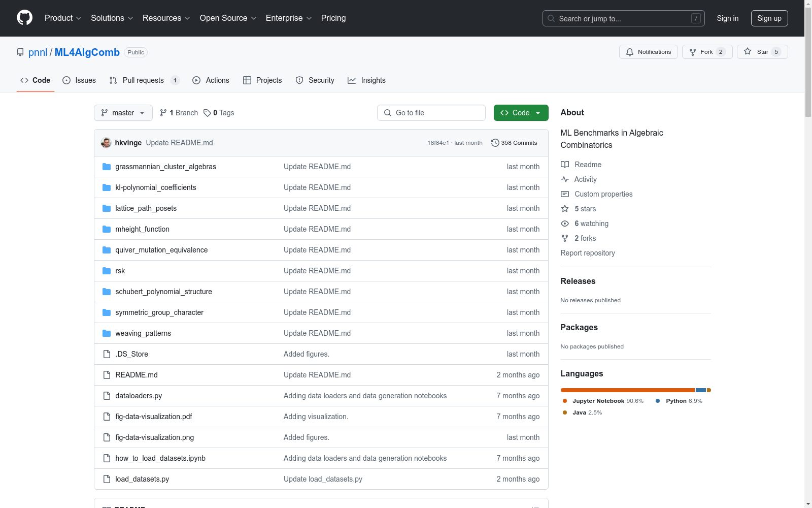Switch to the Pull requests tab

pyautogui.click(x=145, y=80)
